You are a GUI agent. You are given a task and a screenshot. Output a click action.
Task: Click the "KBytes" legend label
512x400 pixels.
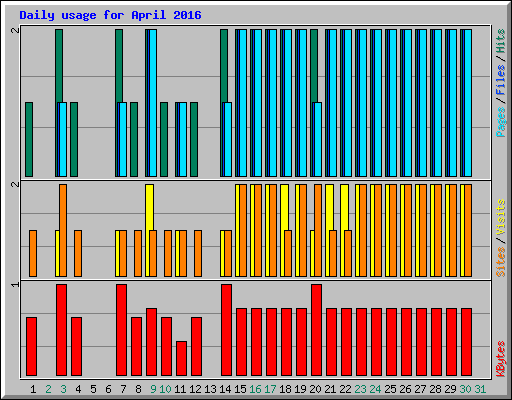click(x=501, y=359)
